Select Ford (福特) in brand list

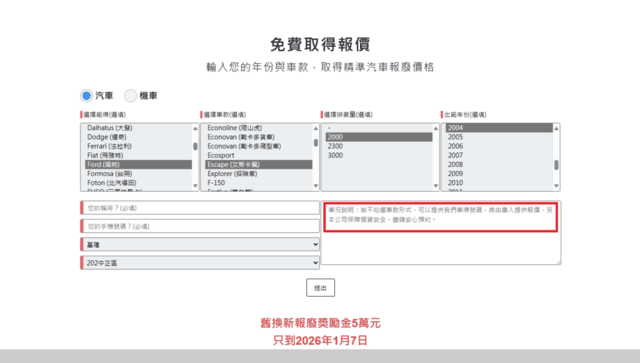pos(138,165)
